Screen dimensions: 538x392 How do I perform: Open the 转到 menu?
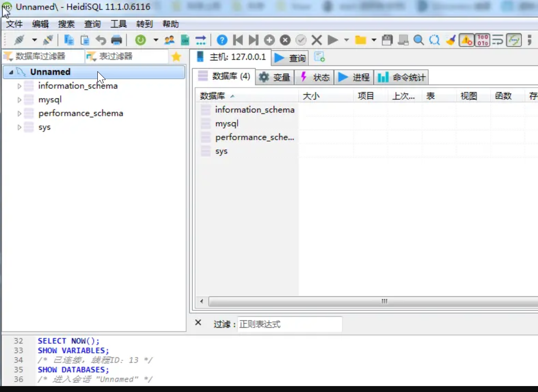point(144,24)
